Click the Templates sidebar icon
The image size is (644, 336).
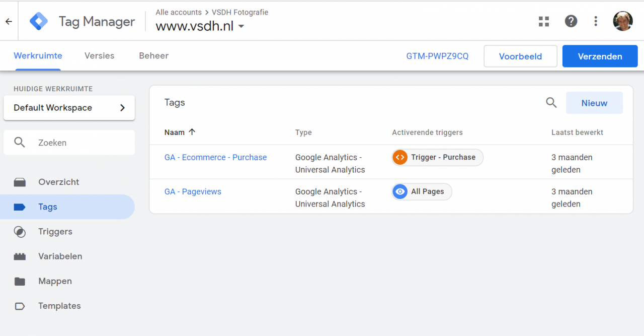pyautogui.click(x=20, y=306)
